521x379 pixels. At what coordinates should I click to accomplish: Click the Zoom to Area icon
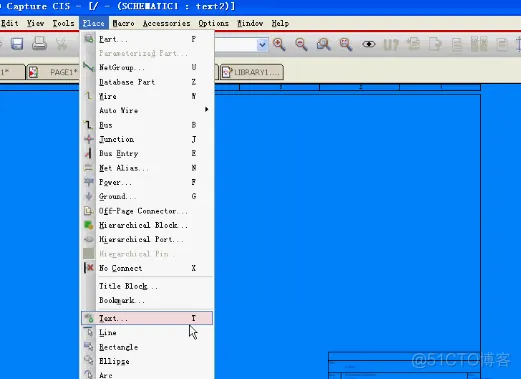(x=324, y=44)
